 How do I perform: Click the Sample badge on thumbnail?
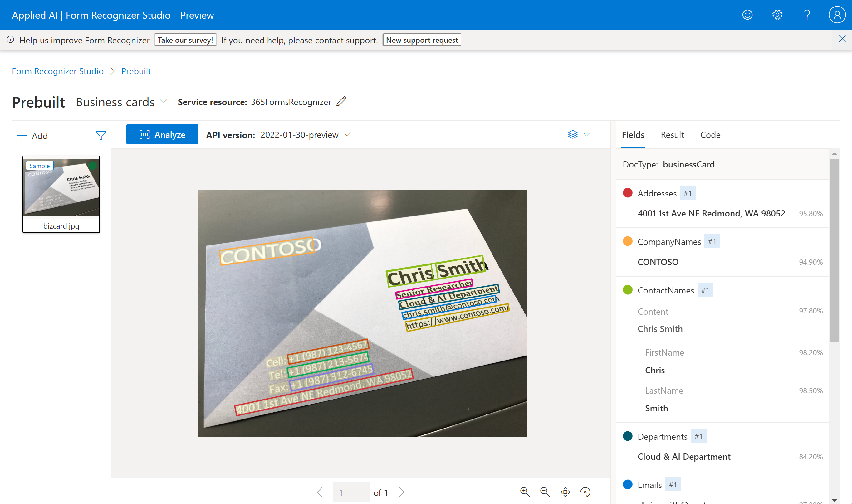[x=39, y=166]
